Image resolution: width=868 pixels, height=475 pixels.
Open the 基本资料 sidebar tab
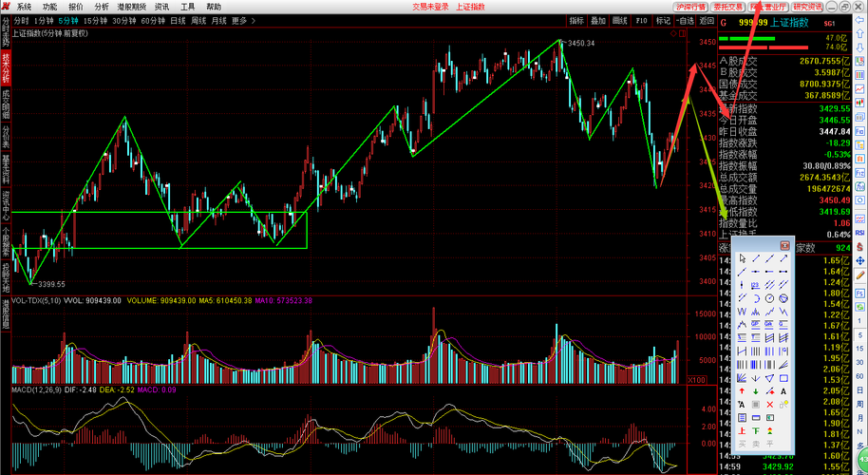[x=6, y=169]
